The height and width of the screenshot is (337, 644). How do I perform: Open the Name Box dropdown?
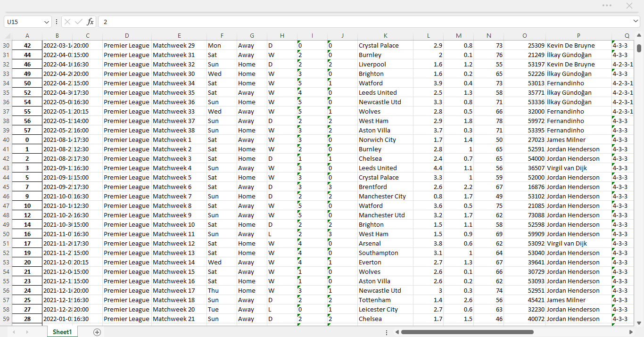coord(46,22)
